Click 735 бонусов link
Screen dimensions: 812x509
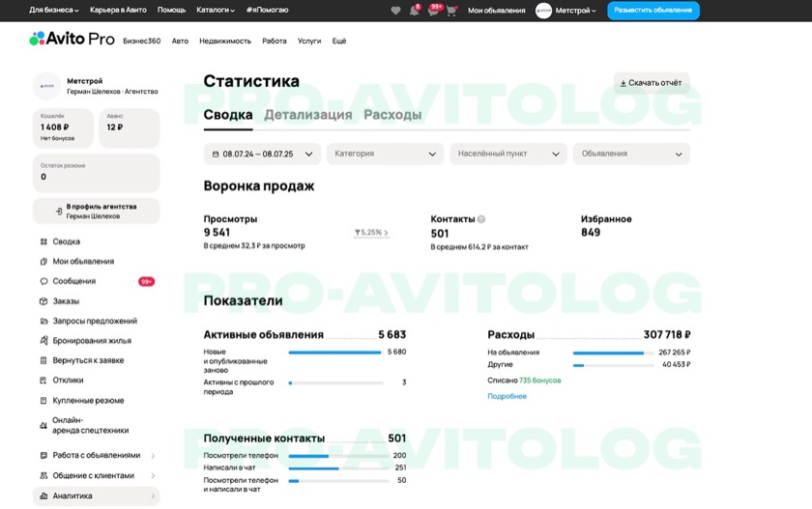(539, 381)
